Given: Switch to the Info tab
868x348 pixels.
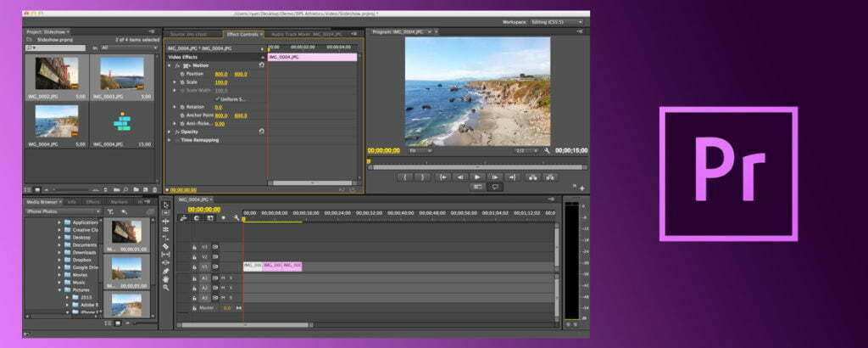Looking at the screenshot, I should 71,202.
